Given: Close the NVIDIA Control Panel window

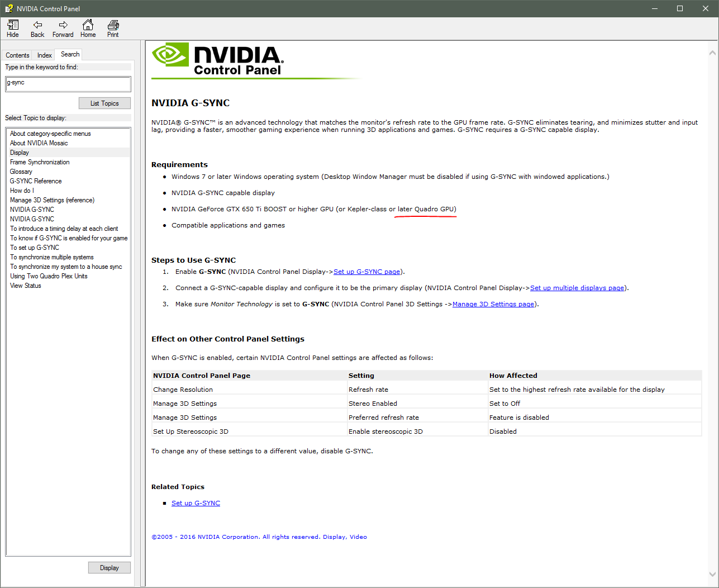Looking at the screenshot, I should click(706, 8).
